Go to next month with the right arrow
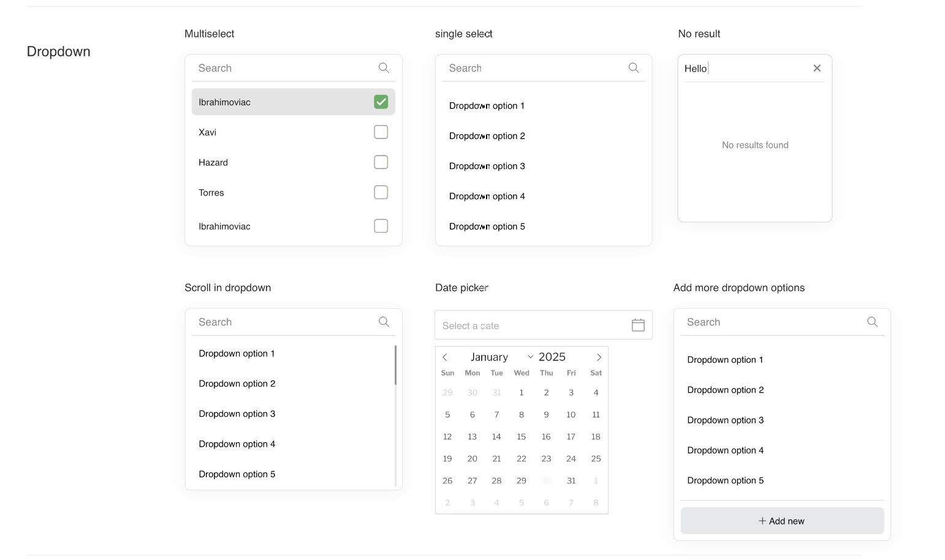 point(599,357)
